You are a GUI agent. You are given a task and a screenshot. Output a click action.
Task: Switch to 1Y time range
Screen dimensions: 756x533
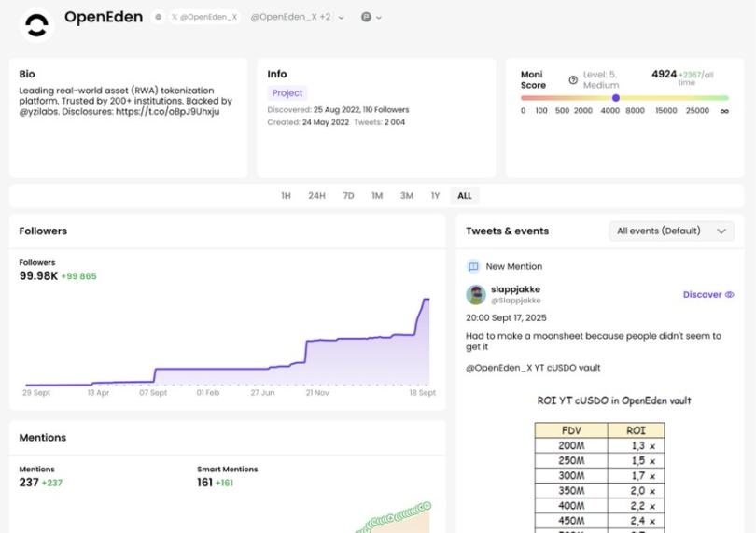click(x=435, y=196)
